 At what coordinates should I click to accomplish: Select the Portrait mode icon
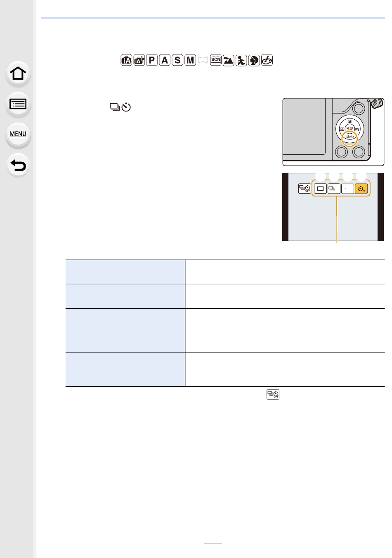pyautogui.click(x=254, y=60)
